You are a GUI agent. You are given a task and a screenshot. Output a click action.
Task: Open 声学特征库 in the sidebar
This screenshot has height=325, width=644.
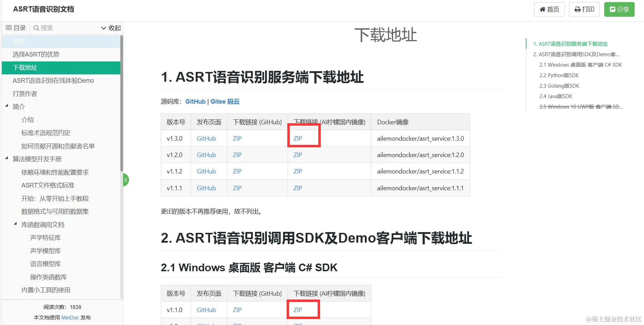coord(45,238)
